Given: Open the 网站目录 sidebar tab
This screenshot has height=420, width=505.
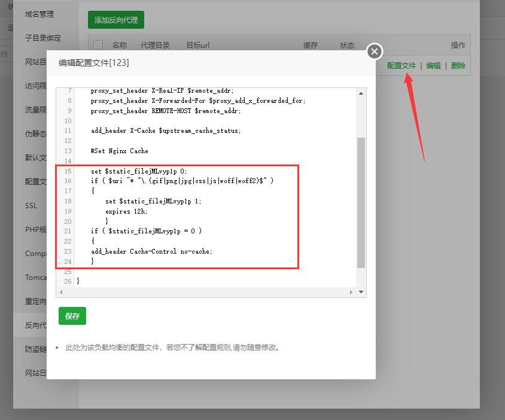Looking at the screenshot, I should coord(35,62).
